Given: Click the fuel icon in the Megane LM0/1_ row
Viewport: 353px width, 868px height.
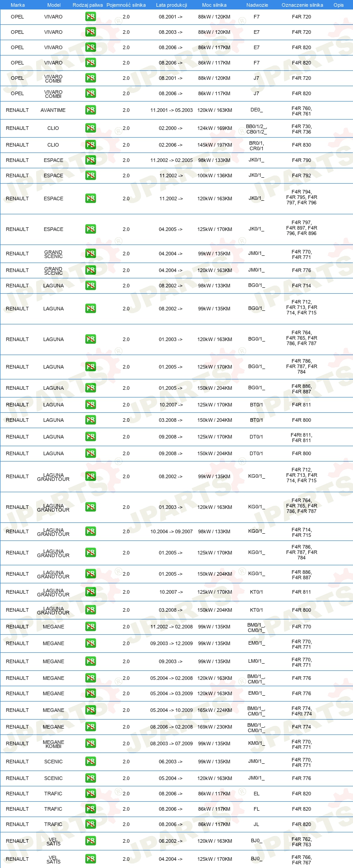Looking at the screenshot, I should point(91,661).
